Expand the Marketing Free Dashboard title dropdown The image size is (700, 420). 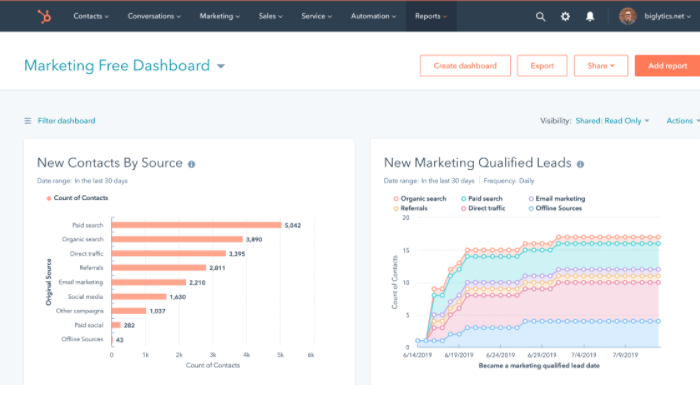[220, 67]
